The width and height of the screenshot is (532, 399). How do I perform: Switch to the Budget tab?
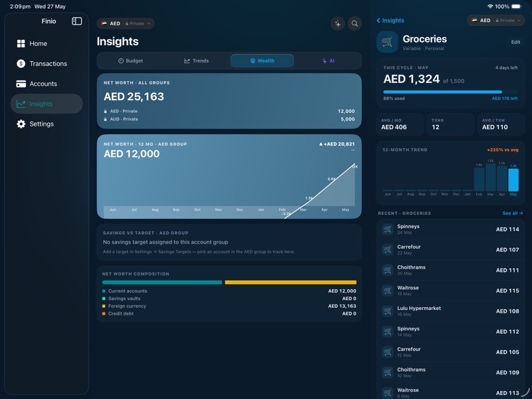click(130, 61)
